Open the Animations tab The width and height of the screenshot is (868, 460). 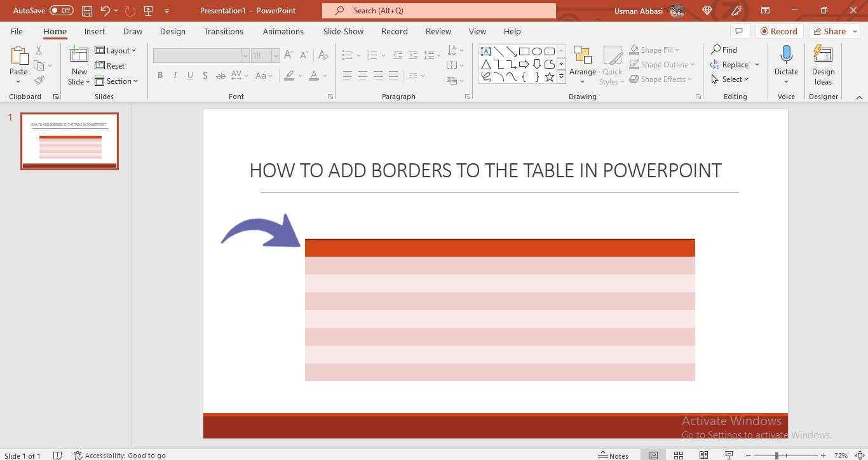point(283,31)
